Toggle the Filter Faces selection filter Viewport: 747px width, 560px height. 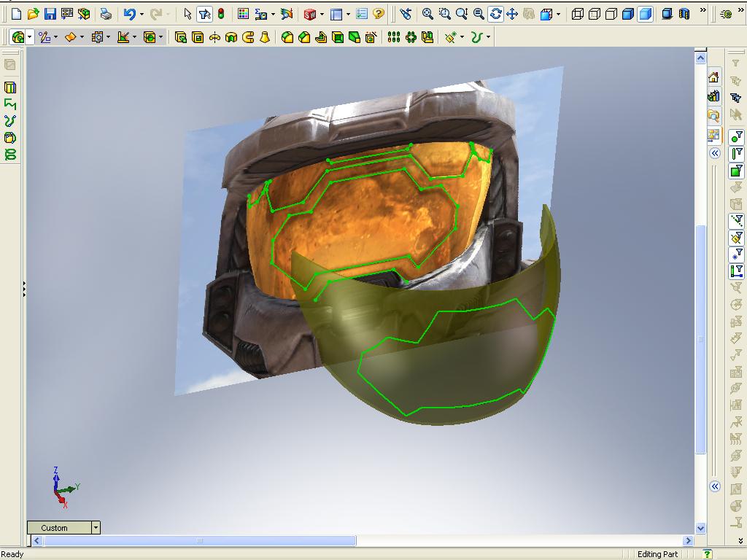[x=736, y=171]
